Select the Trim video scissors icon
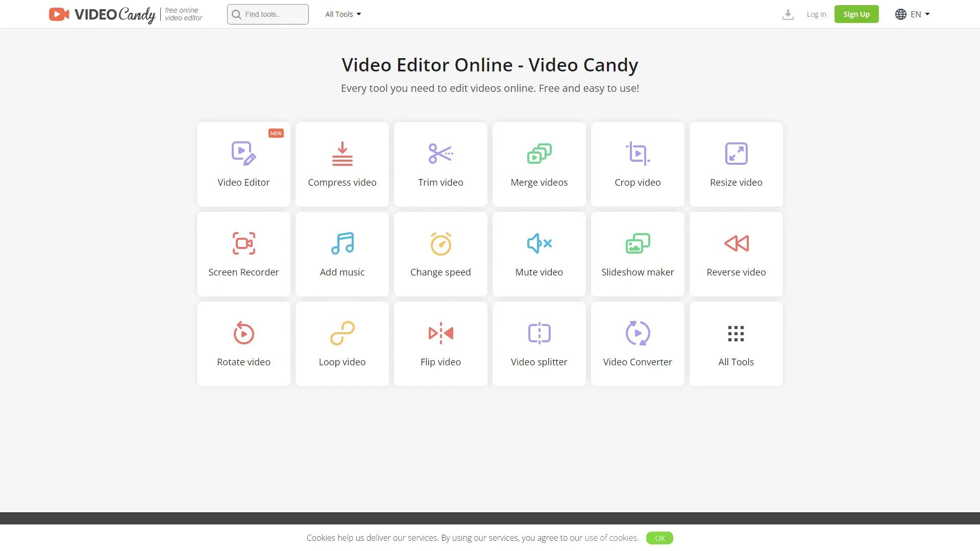Screen dimensions: 980x551 [x=440, y=153]
